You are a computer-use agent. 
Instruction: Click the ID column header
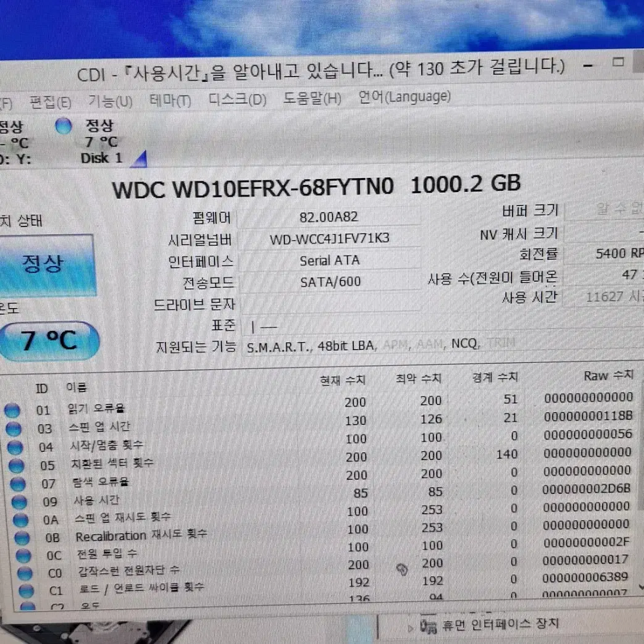(x=41, y=388)
